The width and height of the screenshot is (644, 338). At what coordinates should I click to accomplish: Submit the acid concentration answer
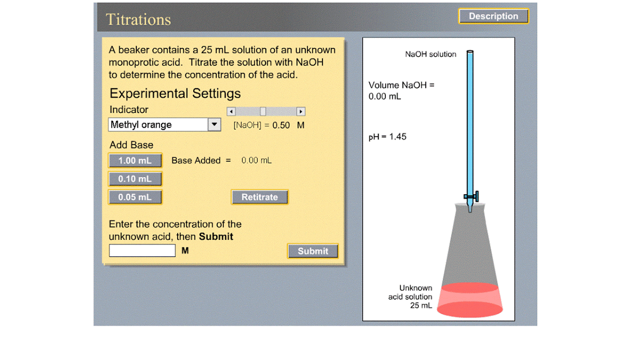(x=313, y=251)
